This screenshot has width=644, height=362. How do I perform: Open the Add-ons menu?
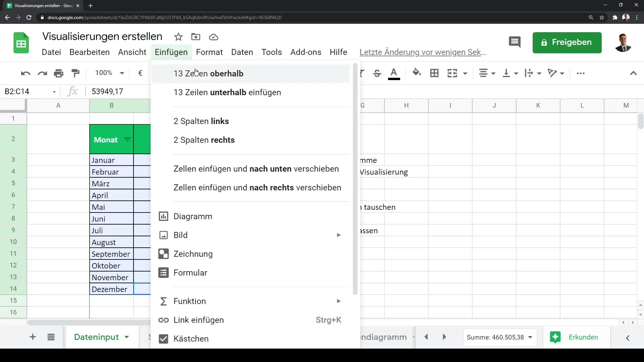[x=306, y=52]
